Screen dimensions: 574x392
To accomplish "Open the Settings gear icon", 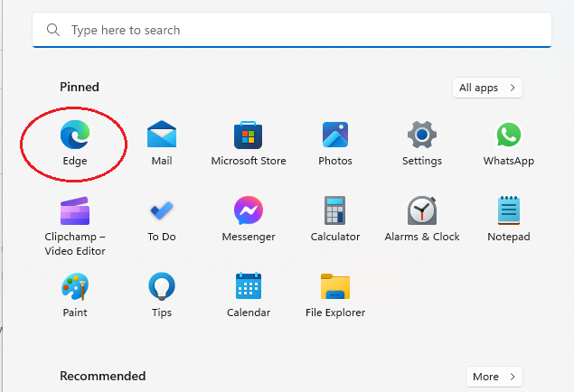I will (422, 136).
